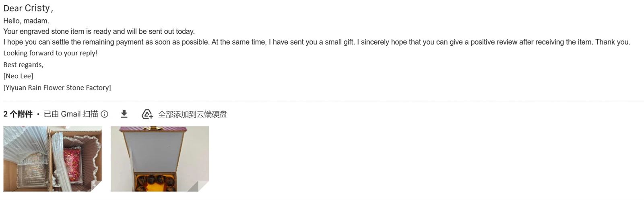
Task: Open the gift box with stones attachment
Action: [x=160, y=159]
